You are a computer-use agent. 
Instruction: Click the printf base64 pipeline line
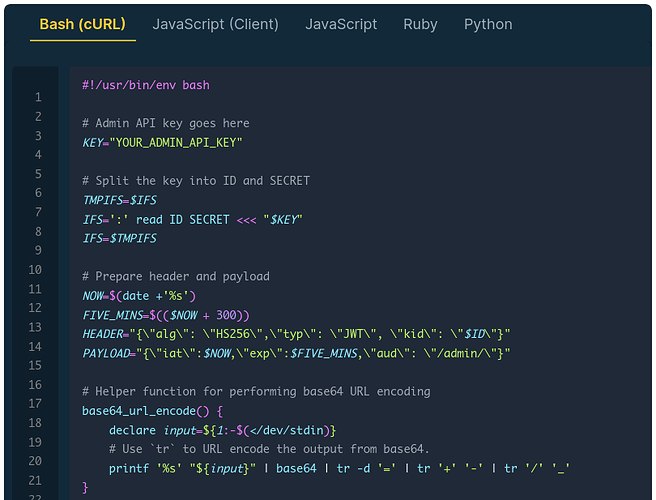pyautogui.click(x=339, y=469)
